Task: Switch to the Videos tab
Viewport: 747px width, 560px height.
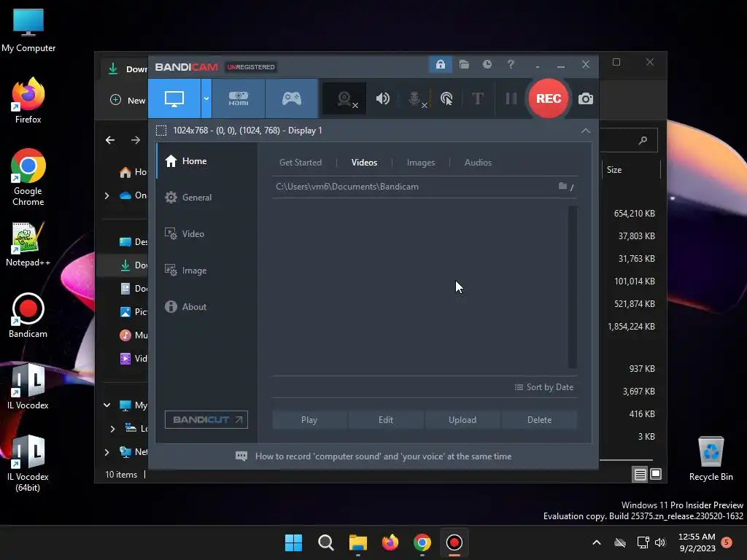Action: [364, 163]
